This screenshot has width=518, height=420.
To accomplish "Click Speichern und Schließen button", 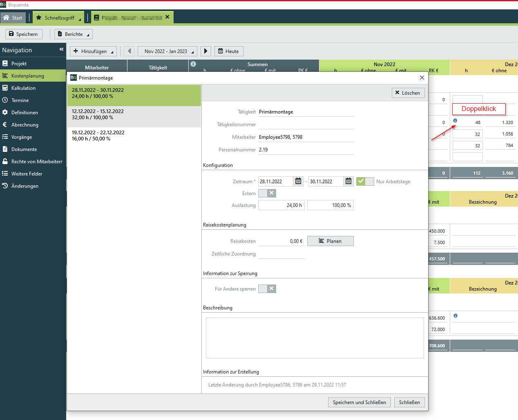I will tap(359, 402).
